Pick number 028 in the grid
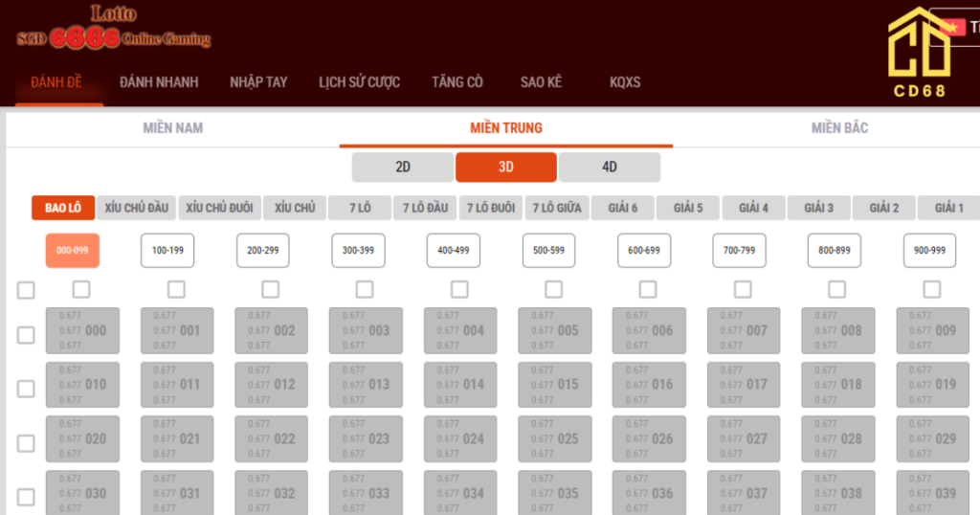Image resolution: width=980 pixels, height=515 pixels. (x=837, y=438)
